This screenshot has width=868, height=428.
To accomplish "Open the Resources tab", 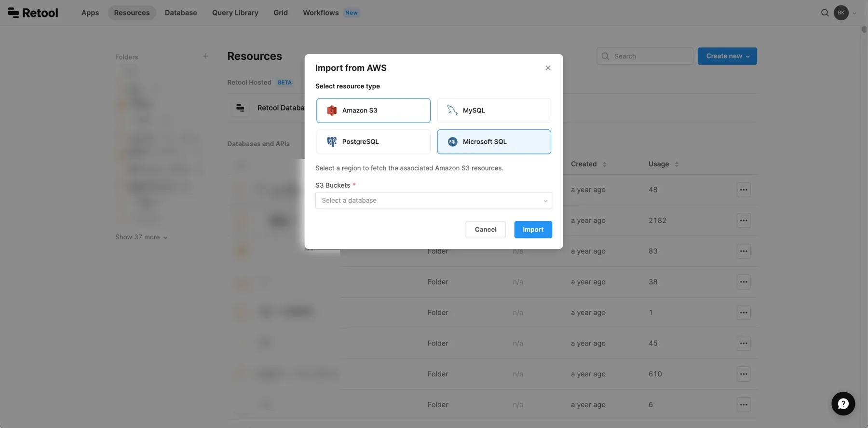I will tap(132, 13).
